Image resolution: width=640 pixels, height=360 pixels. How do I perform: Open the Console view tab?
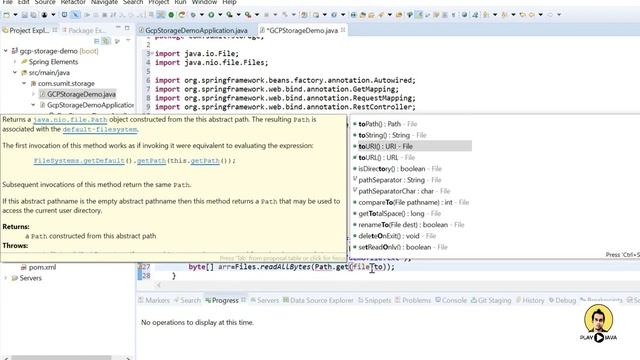point(451,300)
